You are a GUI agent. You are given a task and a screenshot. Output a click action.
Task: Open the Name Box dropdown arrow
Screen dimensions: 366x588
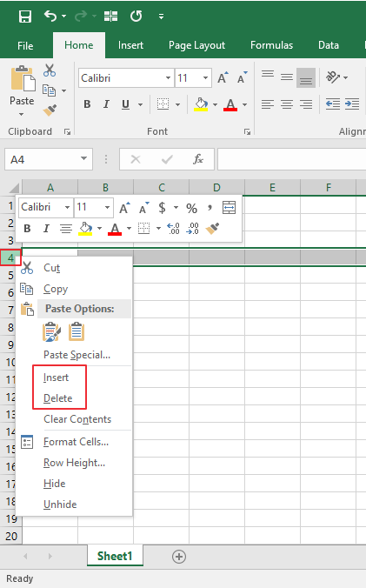click(x=83, y=159)
